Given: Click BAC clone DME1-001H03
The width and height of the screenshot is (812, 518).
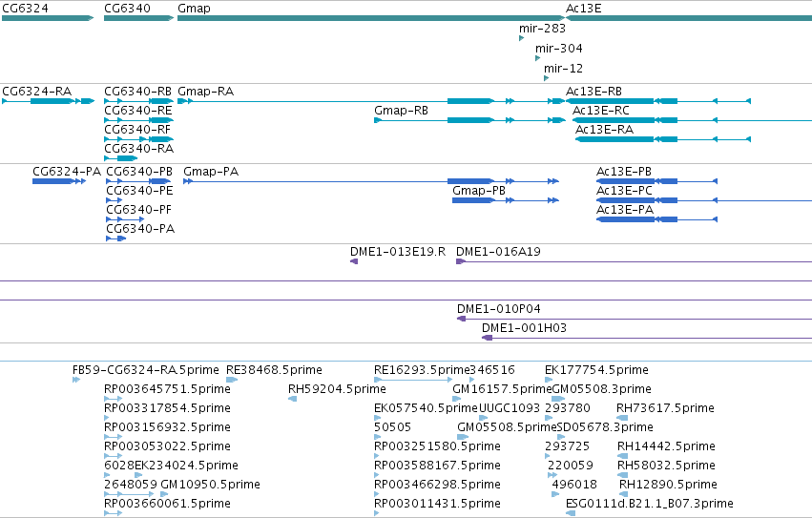Looking at the screenshot, I should tap(524, 328).
